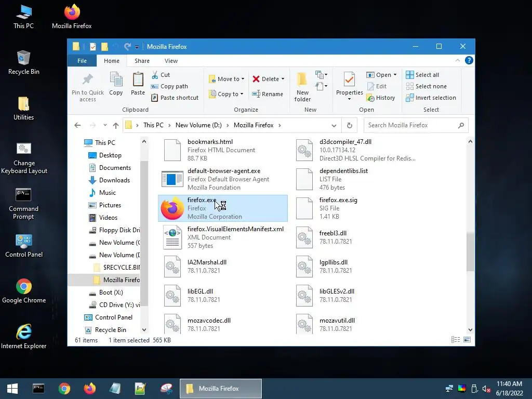Select Documents in navigation pane

tap(115, 168)
